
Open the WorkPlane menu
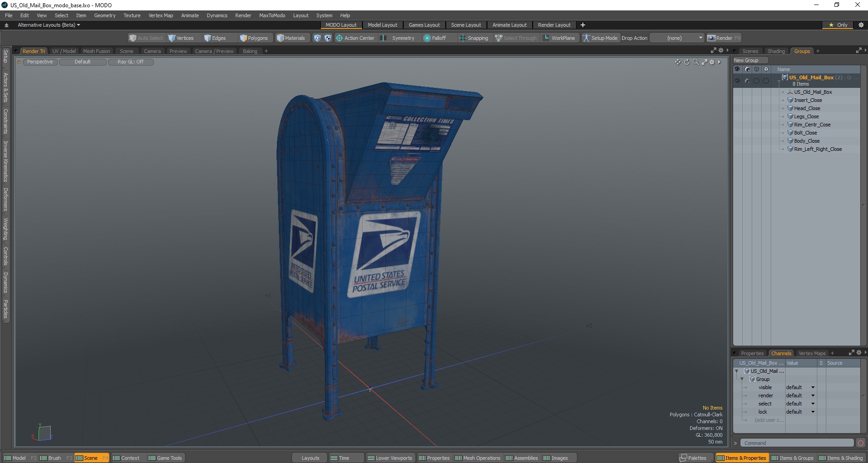[559, 38]
